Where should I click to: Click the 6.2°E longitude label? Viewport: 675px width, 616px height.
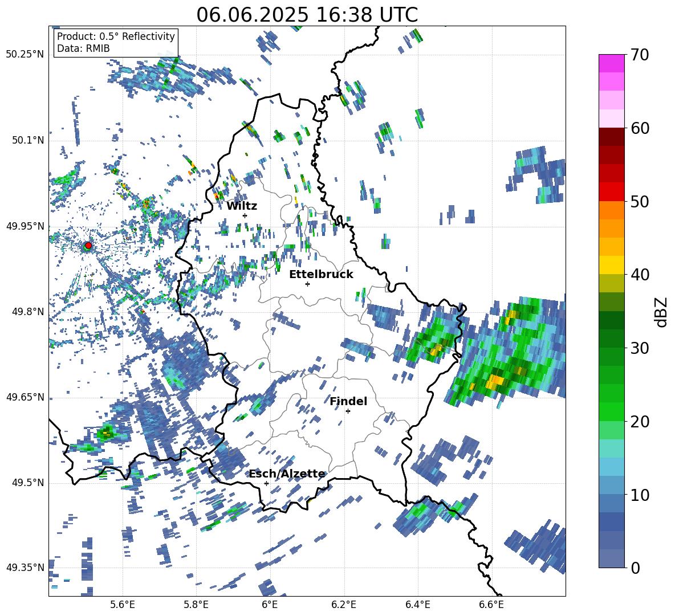coord(344,605)
